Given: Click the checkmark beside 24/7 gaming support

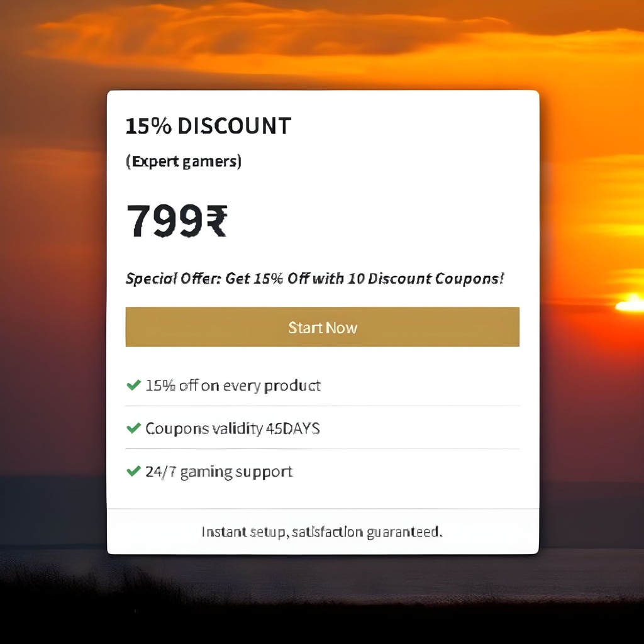Looking at the screenshot, I should [x=133, y=471].
